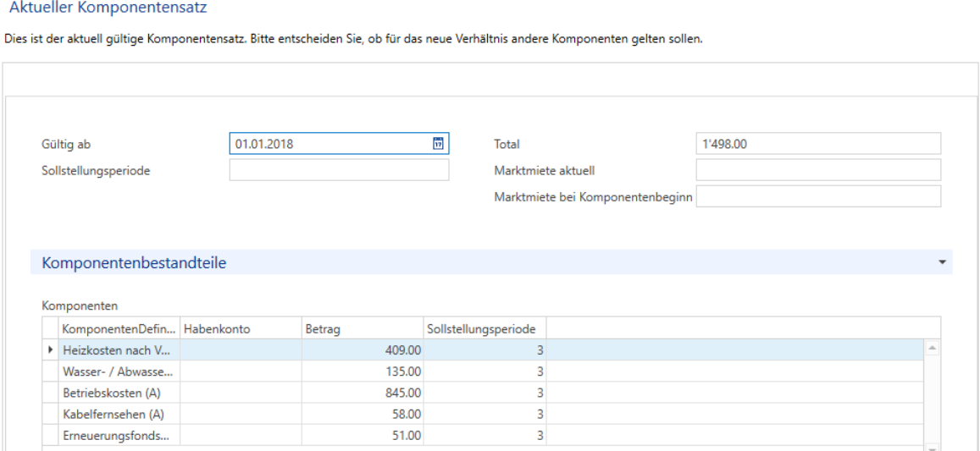Click the Total field showing 1'498.00
The width and height of the screenshot is (980, 451).
click(x=818, y=144)
